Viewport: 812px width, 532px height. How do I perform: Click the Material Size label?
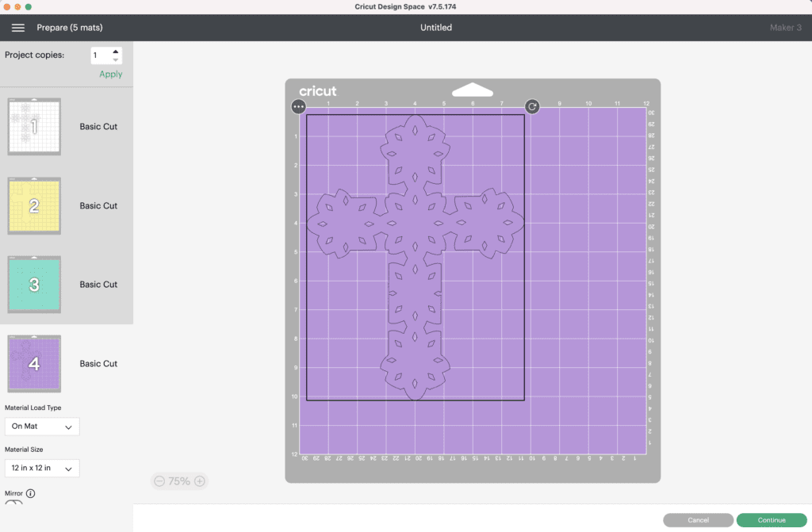[x=24, y=449]
